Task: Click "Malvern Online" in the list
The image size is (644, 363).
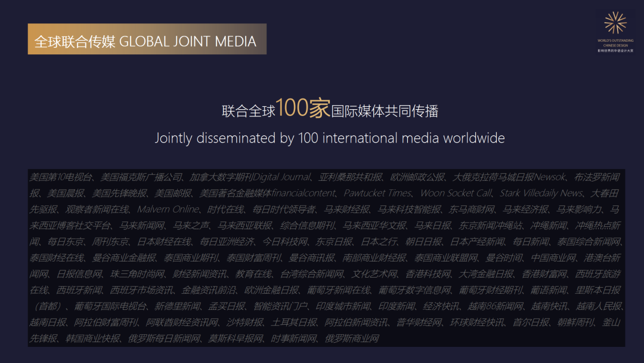Action: point(168,209)
